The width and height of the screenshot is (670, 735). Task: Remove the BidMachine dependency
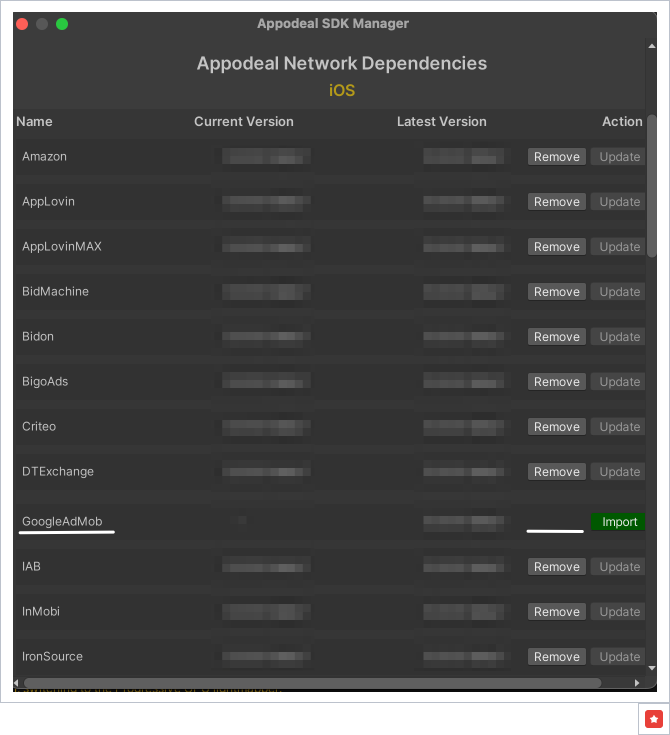pyautogui.click(x=557, y=292)
